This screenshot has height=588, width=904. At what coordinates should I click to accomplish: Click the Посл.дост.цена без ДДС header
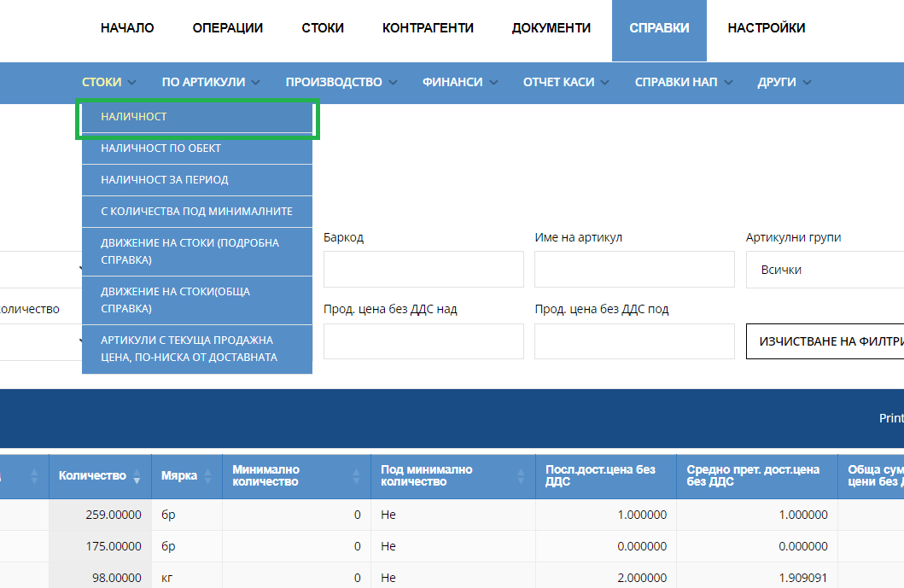[606, 476]
